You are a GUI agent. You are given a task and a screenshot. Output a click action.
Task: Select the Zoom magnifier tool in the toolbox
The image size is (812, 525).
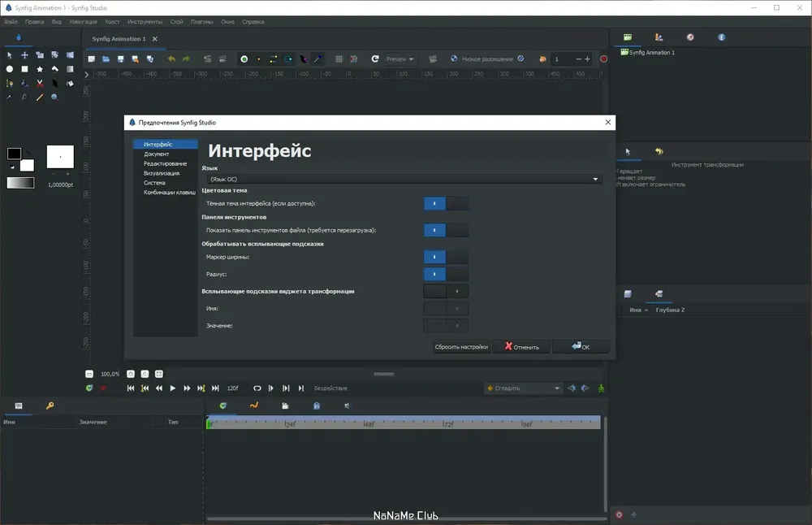(x=54, y=97)
